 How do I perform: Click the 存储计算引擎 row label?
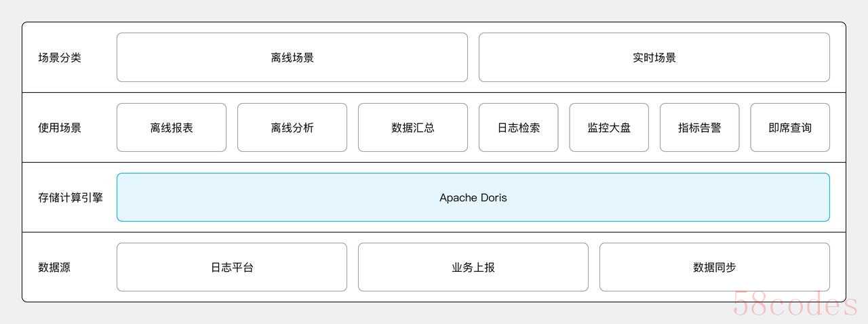(71, 198)
